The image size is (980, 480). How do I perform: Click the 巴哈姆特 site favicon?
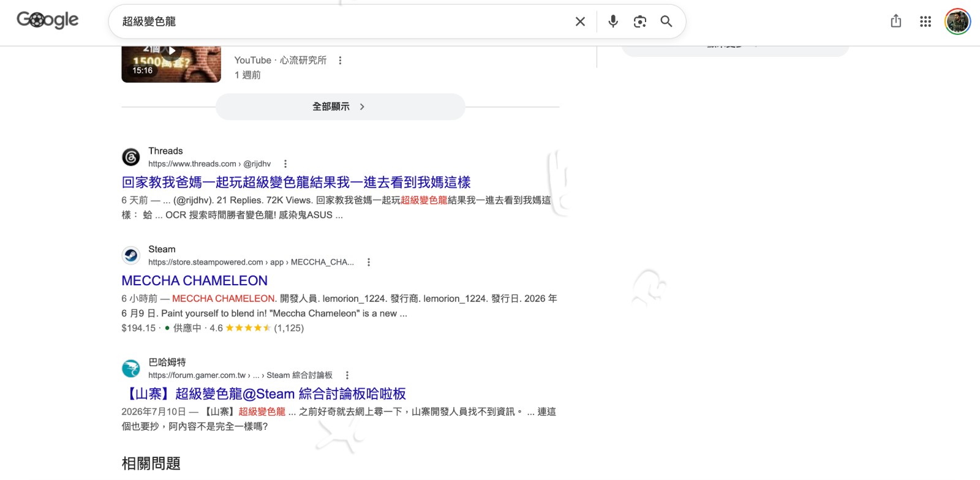pyautogui.click(x=131, y=369)
